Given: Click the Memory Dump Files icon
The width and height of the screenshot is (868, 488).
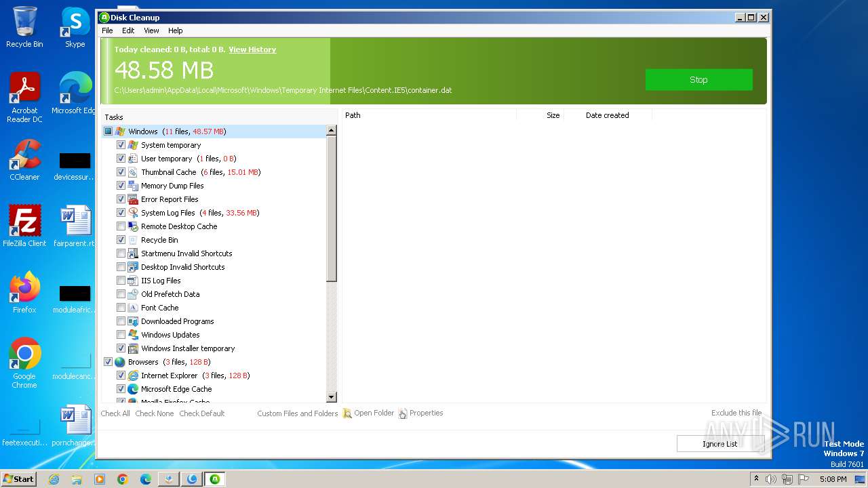Looking at the screenshot, I should (x=133, y=186).
